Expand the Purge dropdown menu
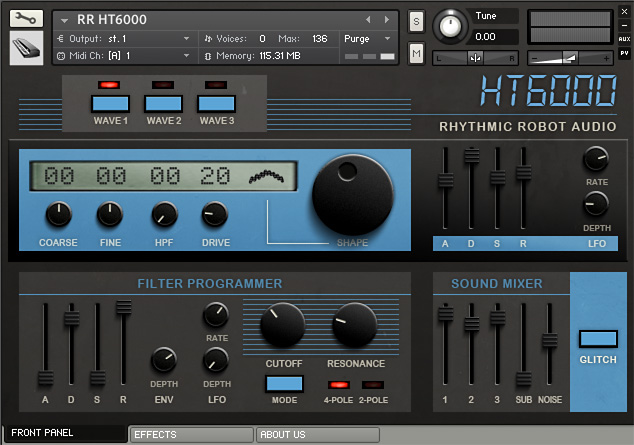 (x=367, y=39)
